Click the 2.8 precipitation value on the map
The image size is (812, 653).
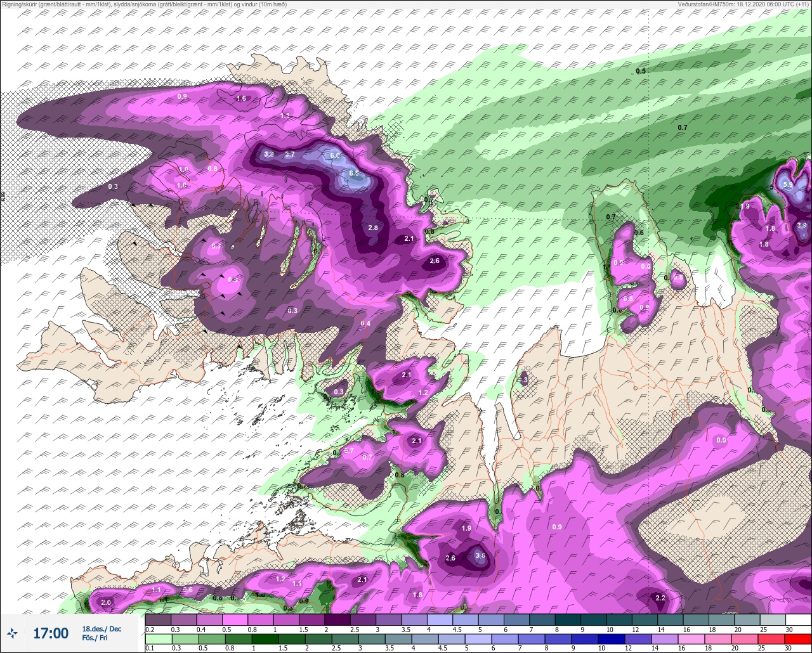pos(373,228)
